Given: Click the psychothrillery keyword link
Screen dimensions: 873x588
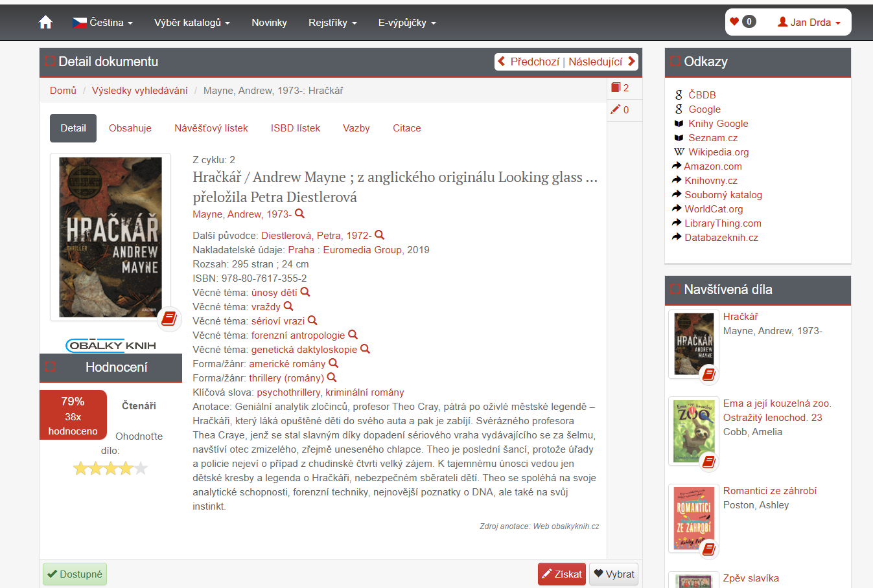Looking at the screenshot, I should coord(288,392).
